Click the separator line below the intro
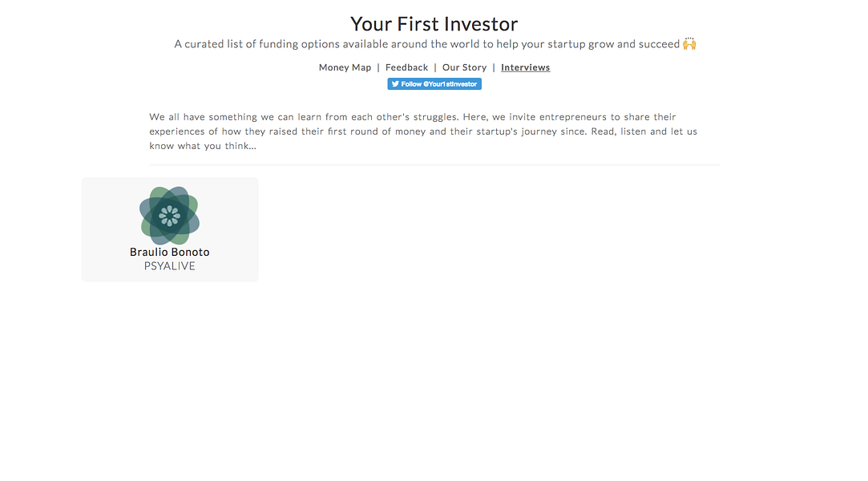Viewport: 868px width, 481px height. pos(434,163)
